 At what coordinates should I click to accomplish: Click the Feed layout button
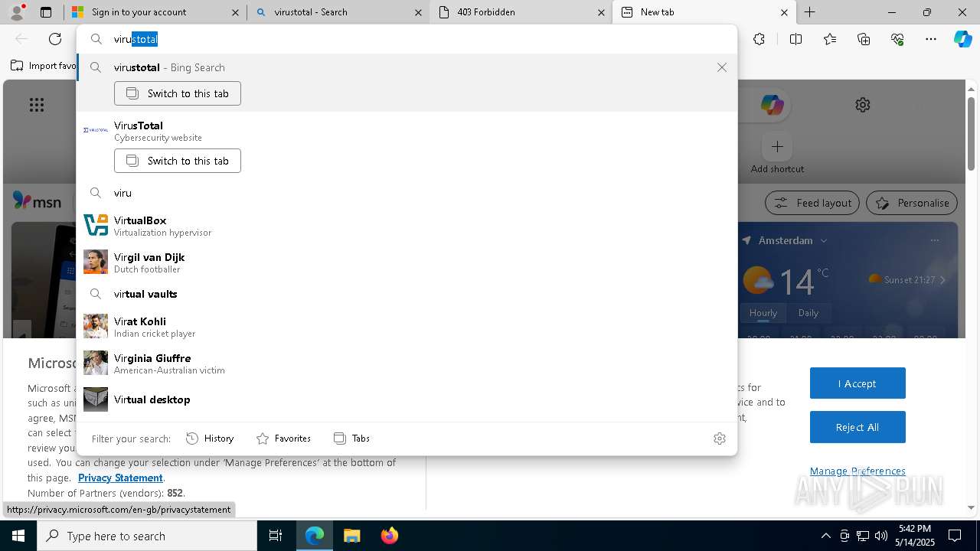coord(812,203)
